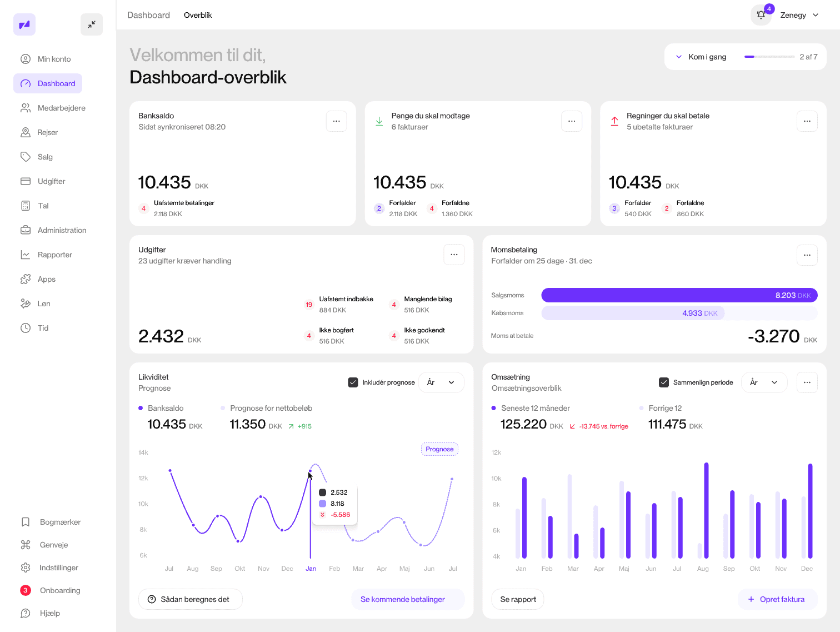840x632 pixels.
Task: Click Se kommende betalinger link
Action: click(408, 599)
